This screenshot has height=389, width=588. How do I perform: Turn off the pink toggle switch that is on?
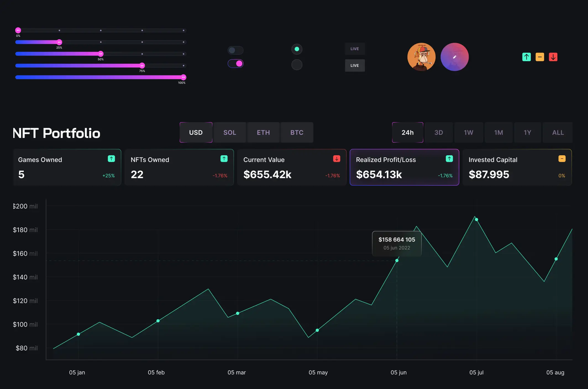pos(235,64)
